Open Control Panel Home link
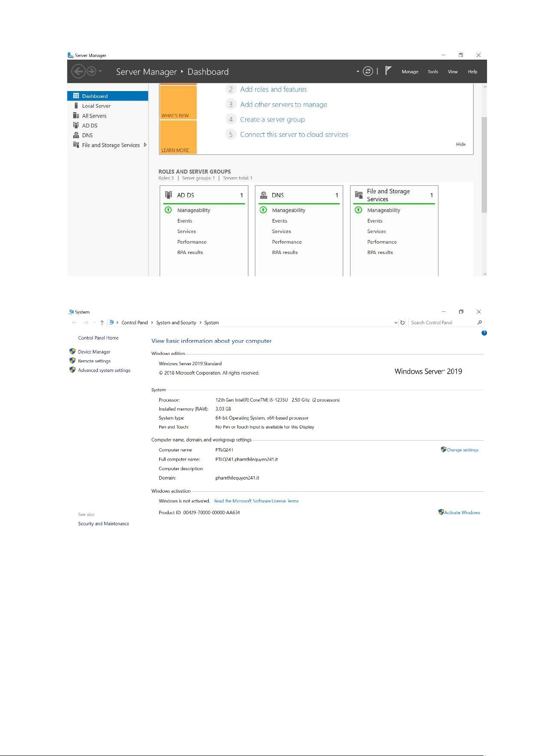535x756 pixels. tap(98, 338)
